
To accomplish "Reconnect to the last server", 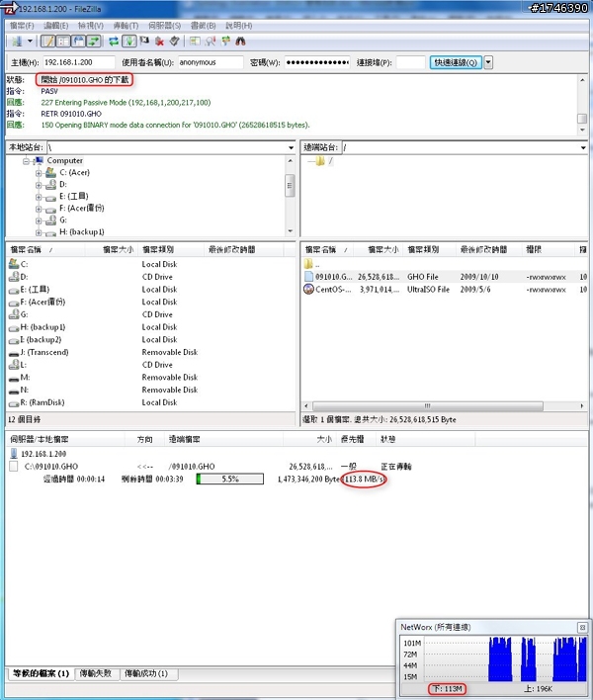I will (x=175, y=42).
